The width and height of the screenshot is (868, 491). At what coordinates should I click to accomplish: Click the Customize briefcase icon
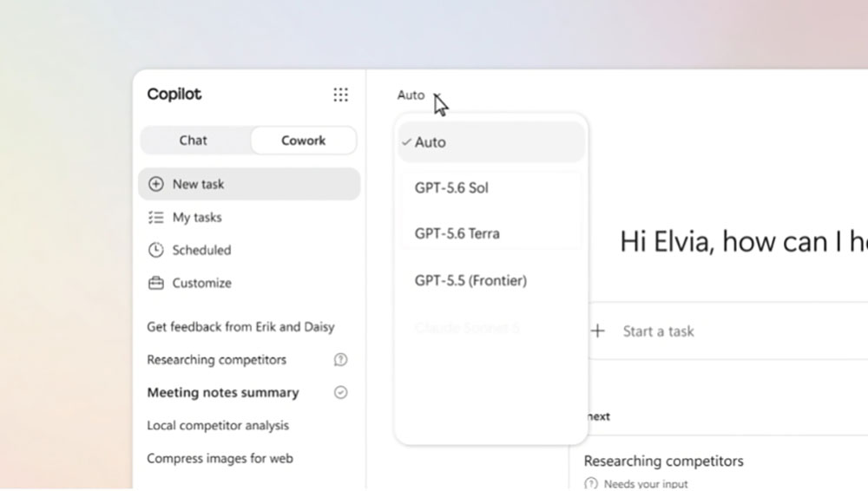[x=156, y=283]
